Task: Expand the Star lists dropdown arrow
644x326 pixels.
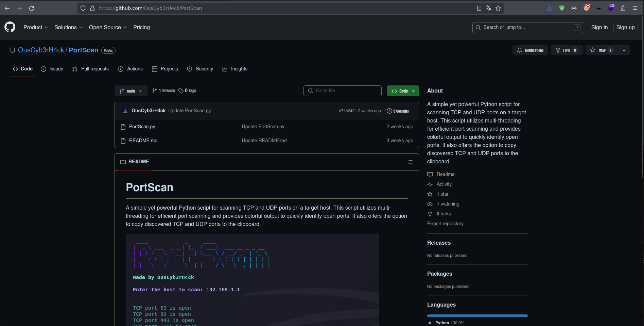Action: point(624,50)
